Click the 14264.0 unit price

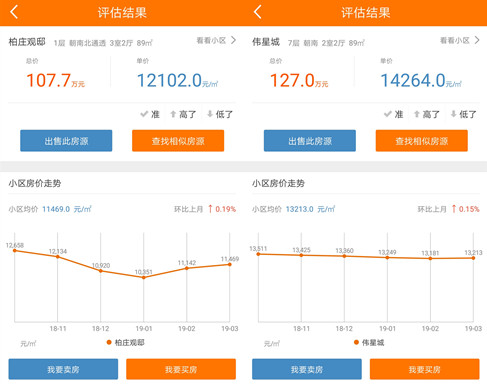coord(421,80)
